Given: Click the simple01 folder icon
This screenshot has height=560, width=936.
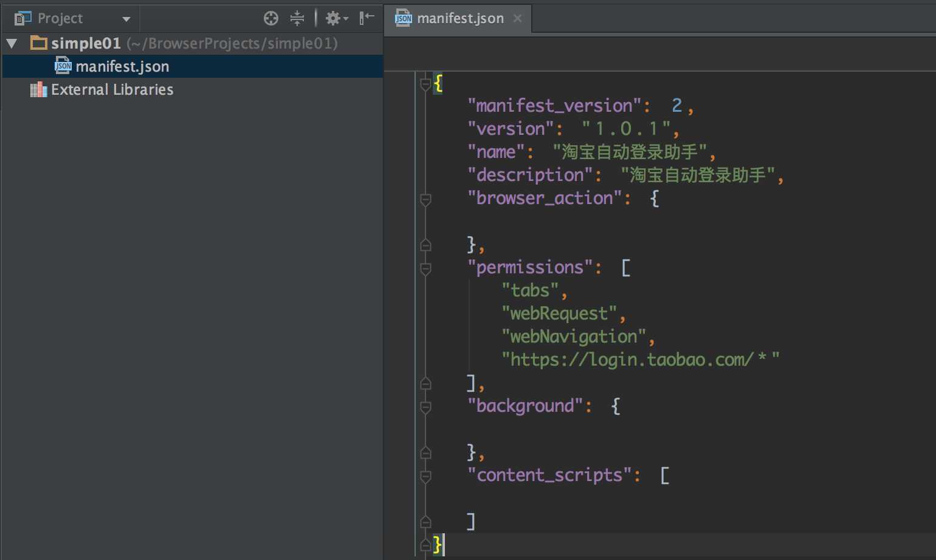Looking at the screenshot, I should pos(39,43).
